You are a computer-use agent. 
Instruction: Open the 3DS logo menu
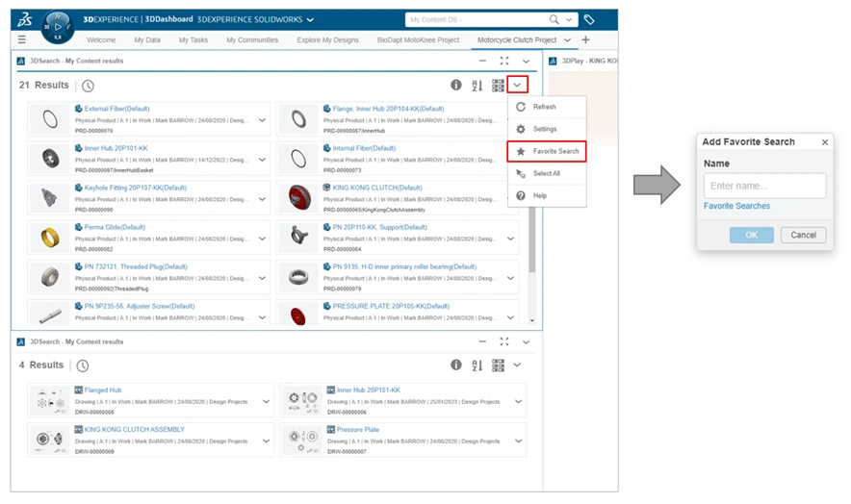coord(24,19)
